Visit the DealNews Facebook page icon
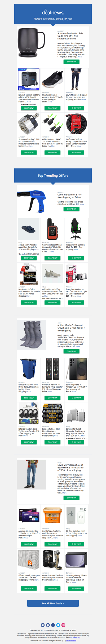The width and height of the screenshot is (106, 644). point(53,625)
